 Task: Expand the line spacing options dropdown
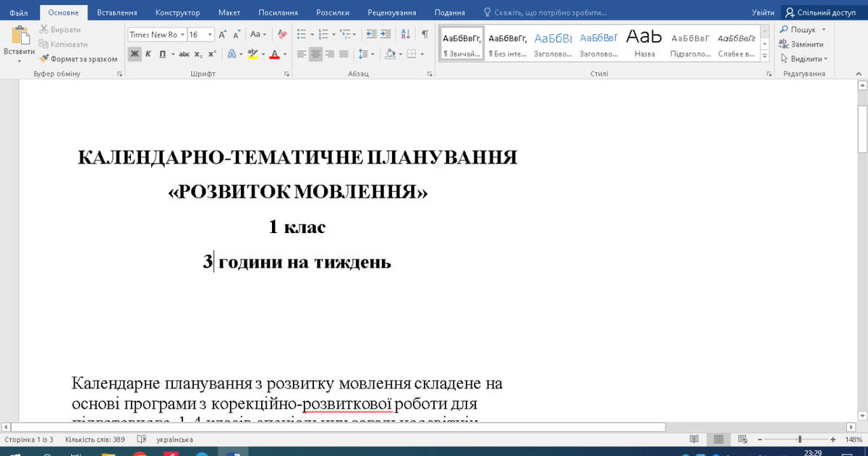click(x=371, y=54)
